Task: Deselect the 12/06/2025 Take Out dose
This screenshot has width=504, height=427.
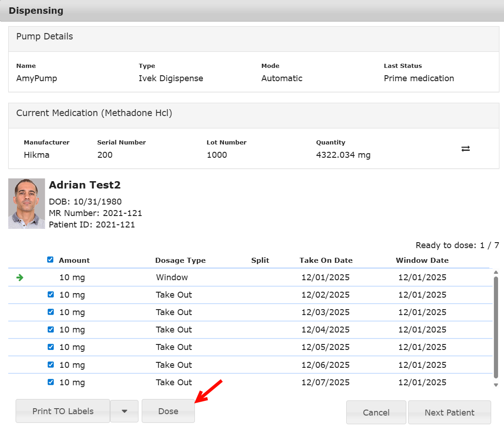Action: tap(51, 365)
